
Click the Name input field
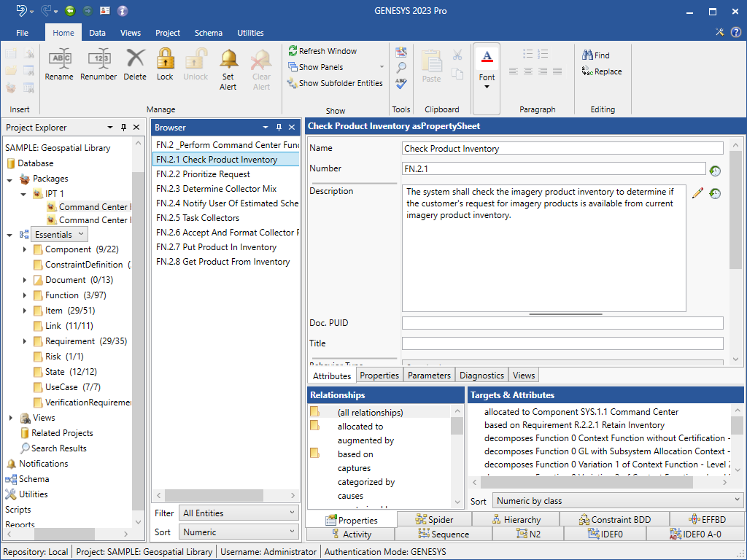(x=562, y=149)
